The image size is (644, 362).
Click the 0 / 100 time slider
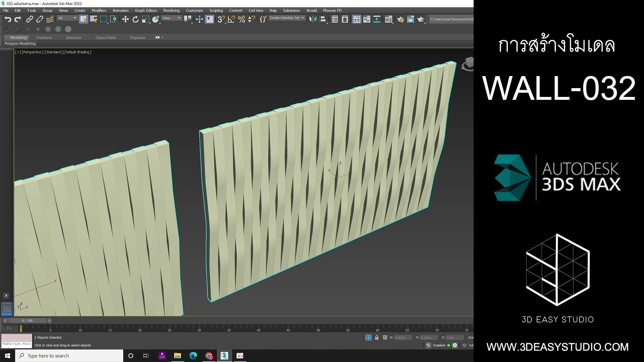27,321
